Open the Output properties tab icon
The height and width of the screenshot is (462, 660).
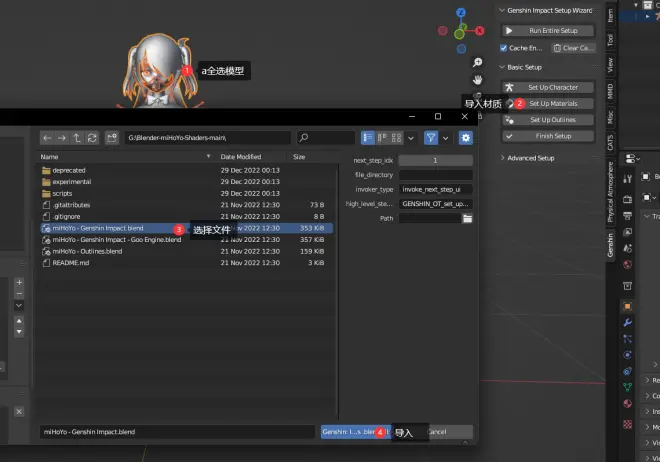click(x=628, y=215)
